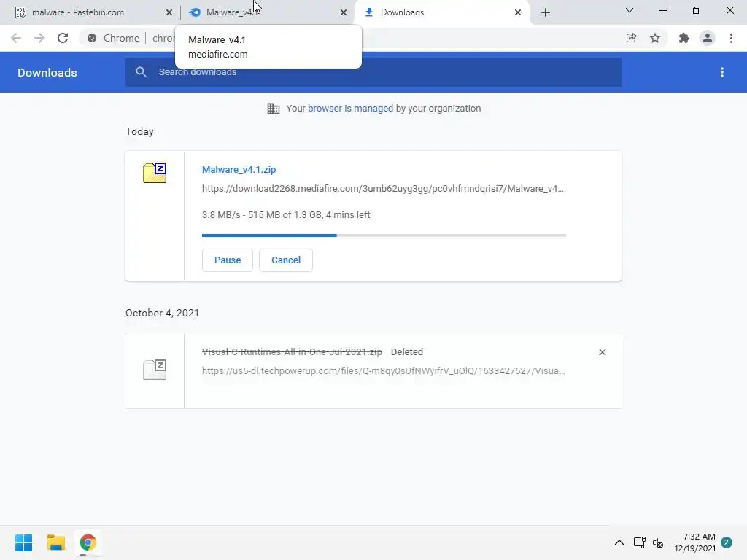
Task: Click the managed organization building icon
Action: (x=274, y=109)
